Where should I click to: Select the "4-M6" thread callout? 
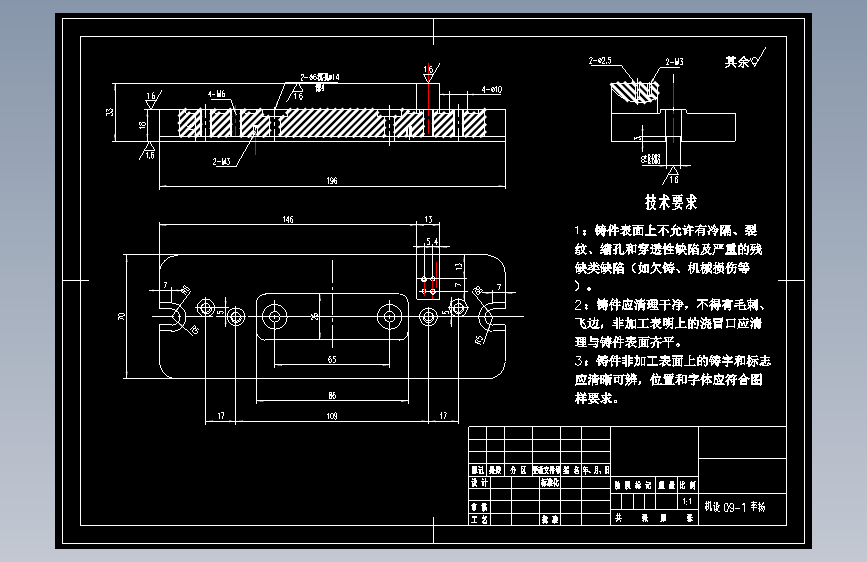pyautogui.click(x=217, y=94)
